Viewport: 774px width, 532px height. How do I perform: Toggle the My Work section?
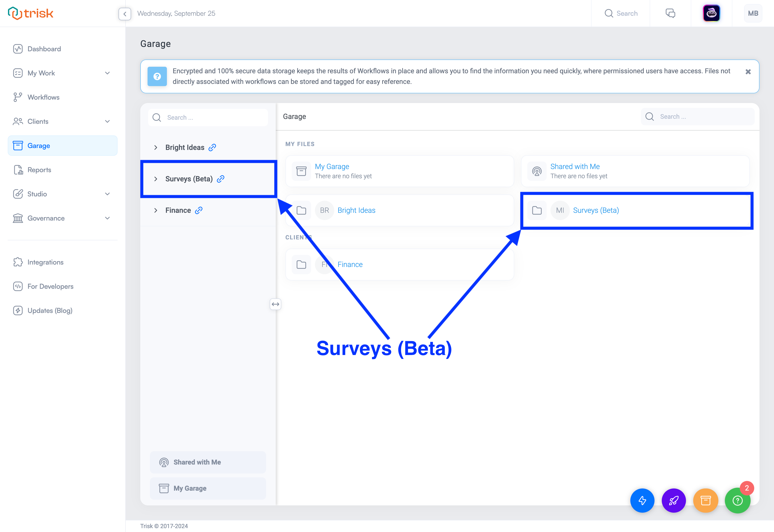(108, 73)
